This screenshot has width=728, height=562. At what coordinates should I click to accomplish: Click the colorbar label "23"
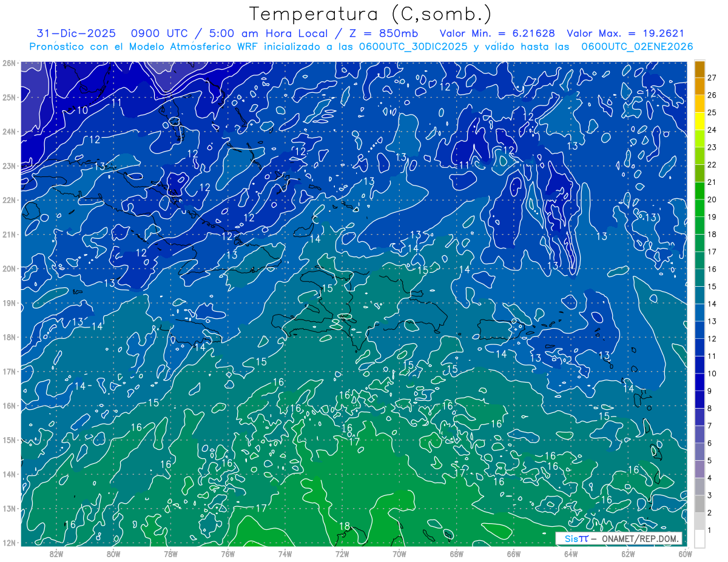pos(712,147)
